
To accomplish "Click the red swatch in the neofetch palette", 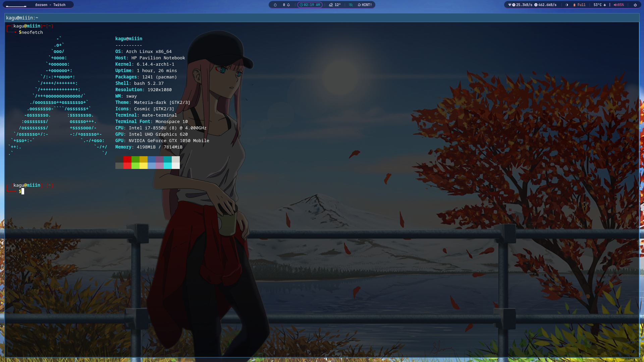I will coord(127,159).
